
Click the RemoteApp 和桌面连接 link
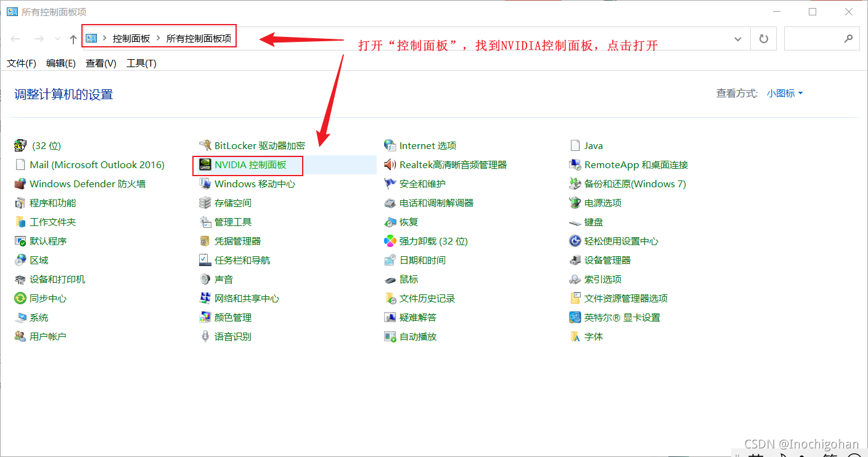(636, 165)
